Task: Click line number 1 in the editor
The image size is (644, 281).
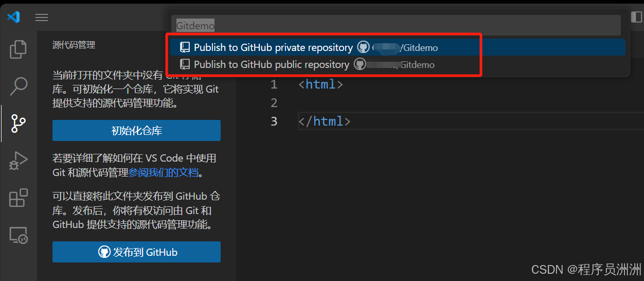Action: point(274,84)
